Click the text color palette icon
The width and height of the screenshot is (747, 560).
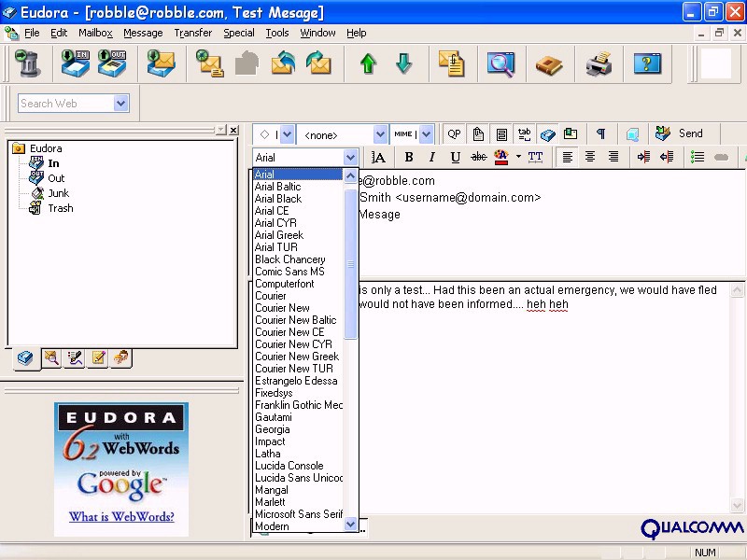pos(501,157)
